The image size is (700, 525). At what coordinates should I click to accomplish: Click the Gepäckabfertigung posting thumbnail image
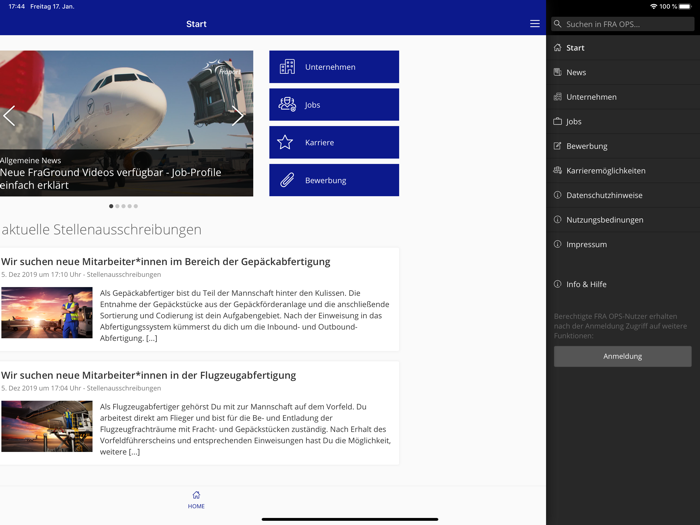pyautogui.click(x=47, y=312)
